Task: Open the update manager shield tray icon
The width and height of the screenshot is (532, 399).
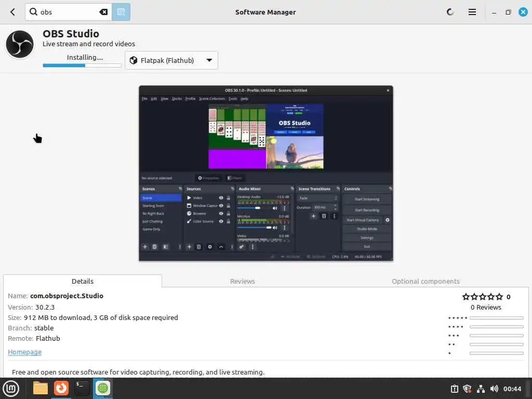Action: (x=467, y=389)
